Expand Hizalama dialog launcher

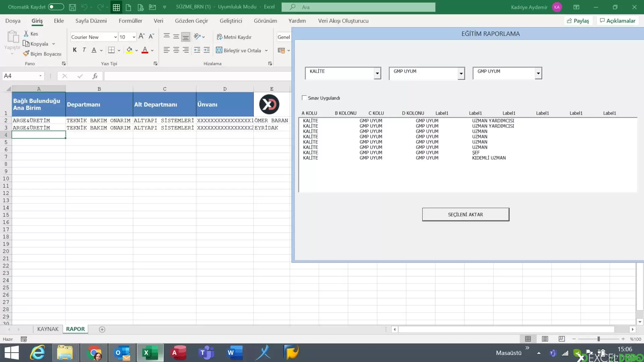[270, 63]
